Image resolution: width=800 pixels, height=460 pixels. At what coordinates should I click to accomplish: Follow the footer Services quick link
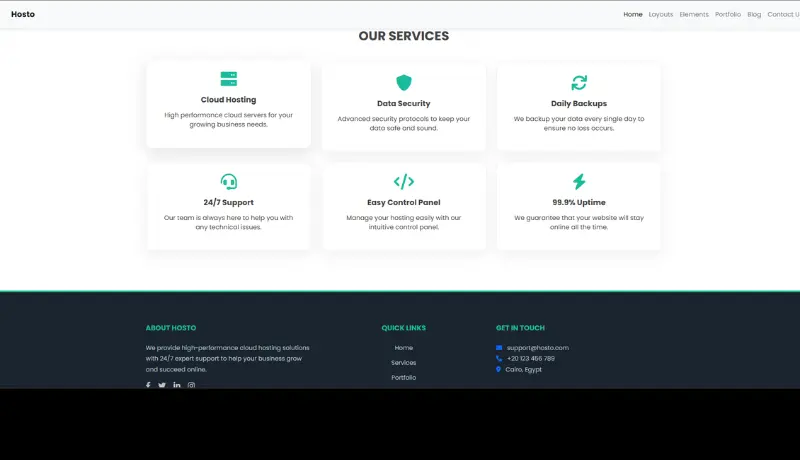pyautogui.click(x=404, y=363)
